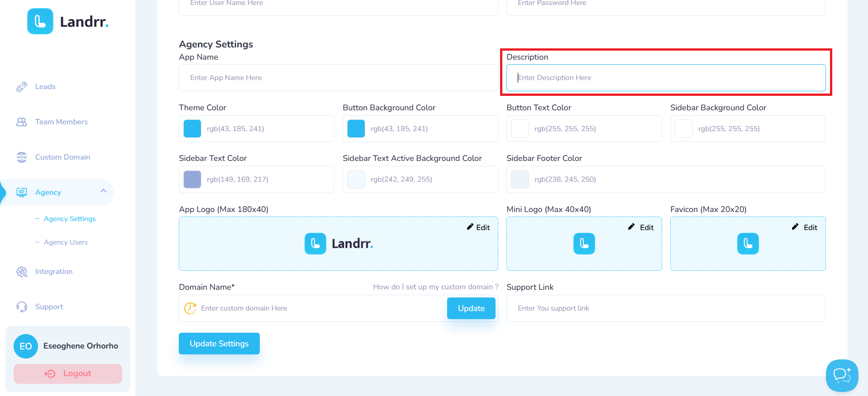Click the pencil icon on App Logo

[x=470, y=227]
